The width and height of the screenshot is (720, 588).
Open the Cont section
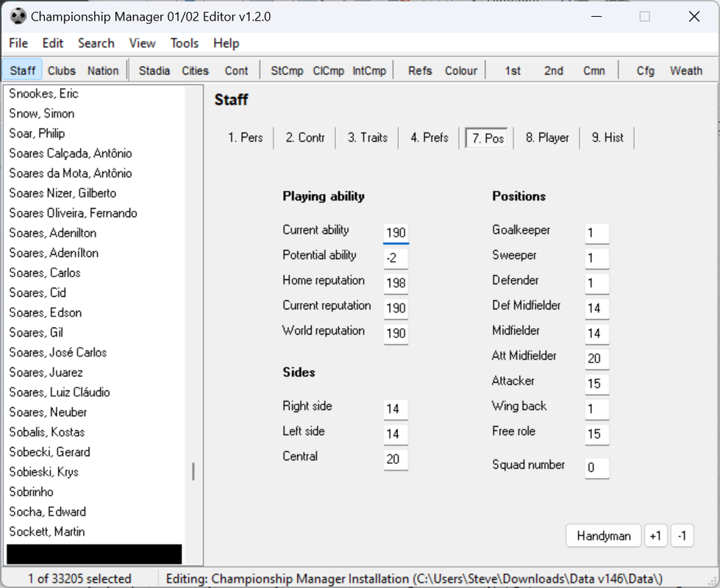236,71
